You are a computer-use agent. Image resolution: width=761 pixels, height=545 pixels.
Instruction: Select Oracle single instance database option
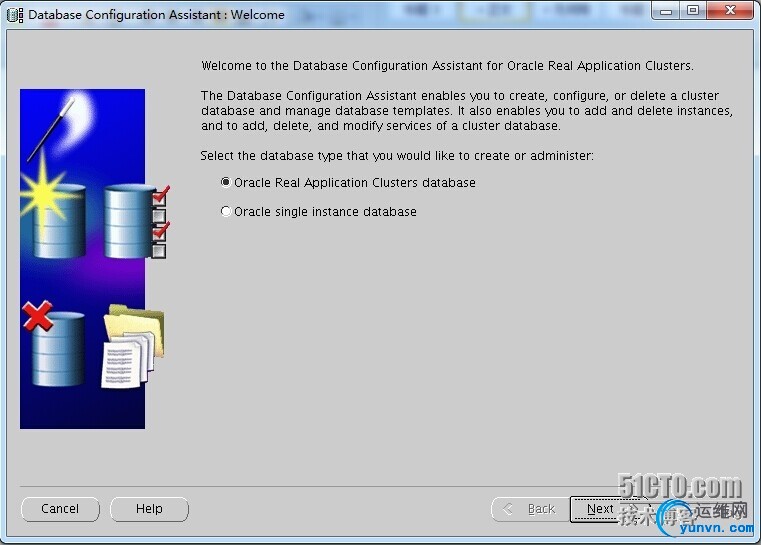tap(318, 212)
